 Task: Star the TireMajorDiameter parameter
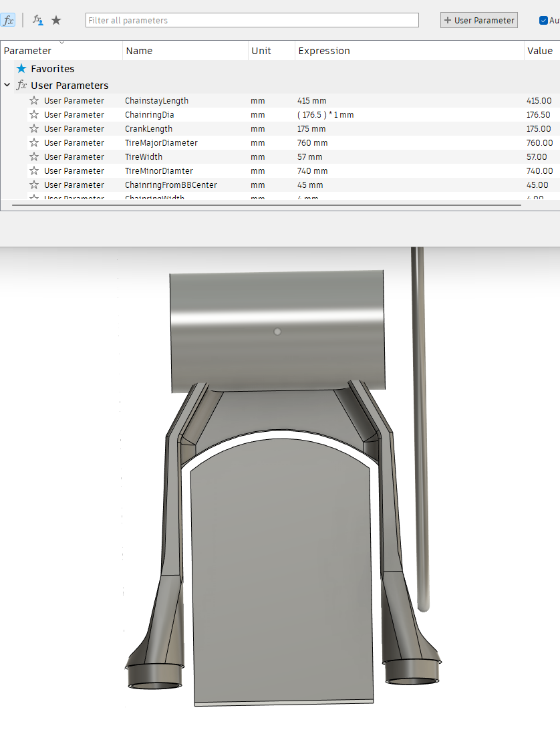(x=34, y=143)
